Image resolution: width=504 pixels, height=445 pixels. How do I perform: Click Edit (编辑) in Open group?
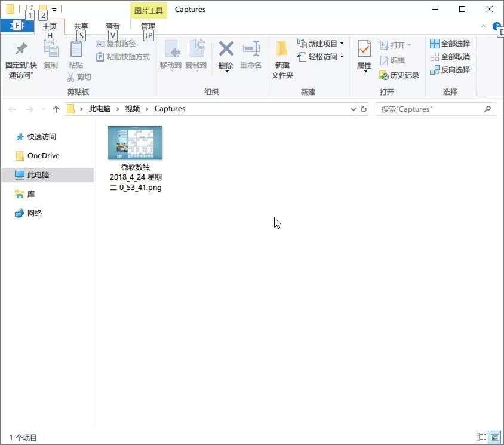coord(392,60)
